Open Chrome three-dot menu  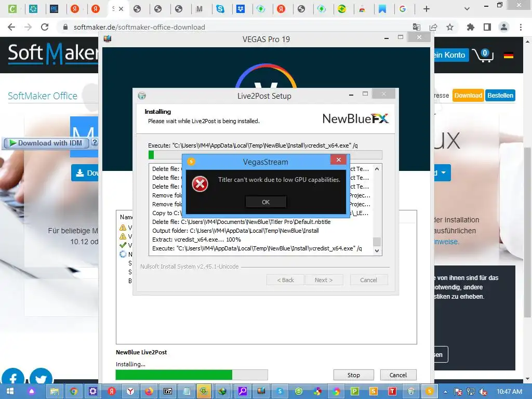[521, 27]
